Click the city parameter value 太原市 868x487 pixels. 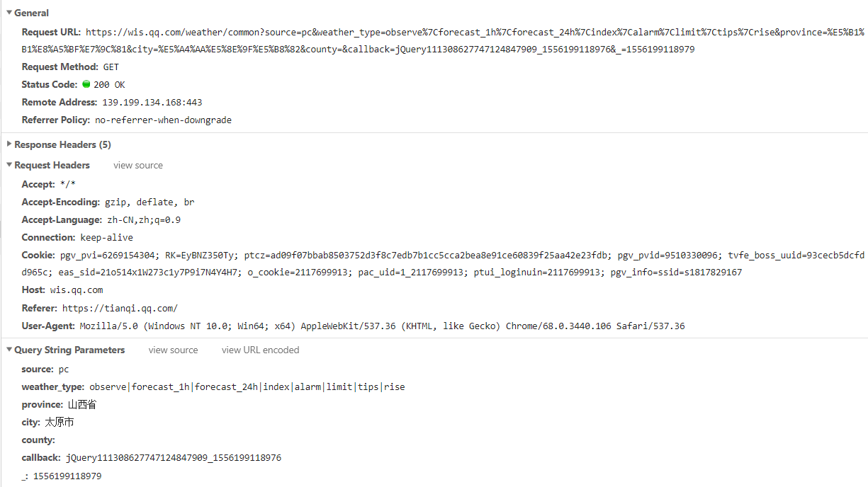[x=60, y=423]
